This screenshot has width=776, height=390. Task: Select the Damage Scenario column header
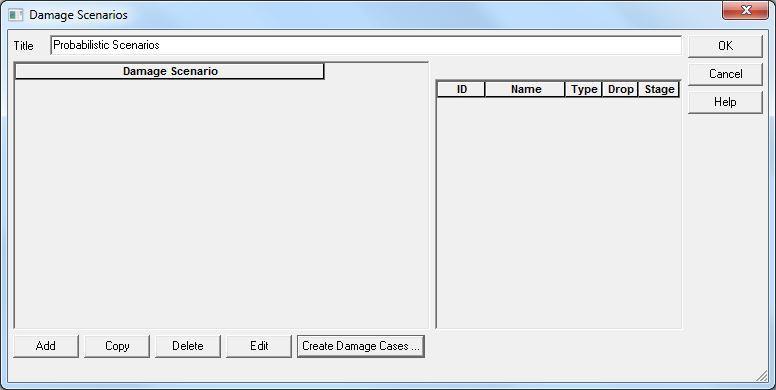coord(170,71)
